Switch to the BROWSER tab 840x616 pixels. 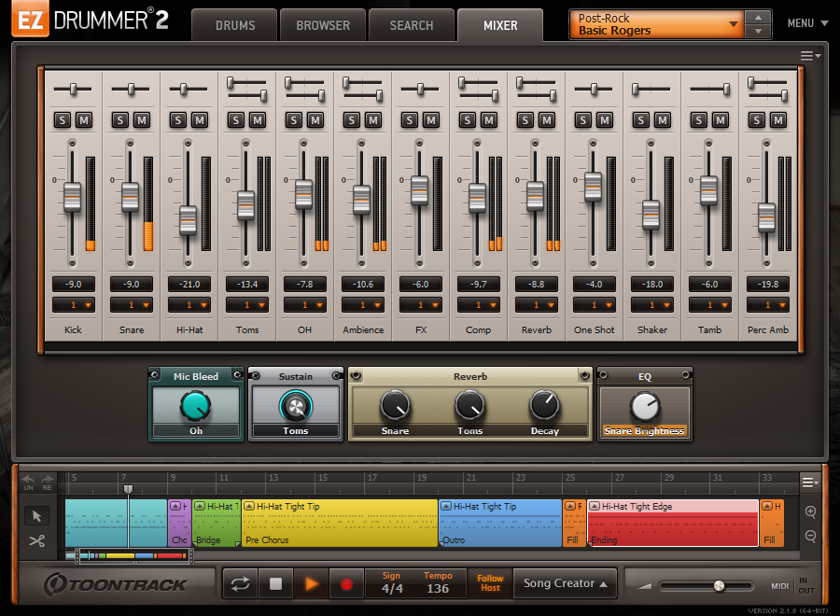(x=323, y=25)
